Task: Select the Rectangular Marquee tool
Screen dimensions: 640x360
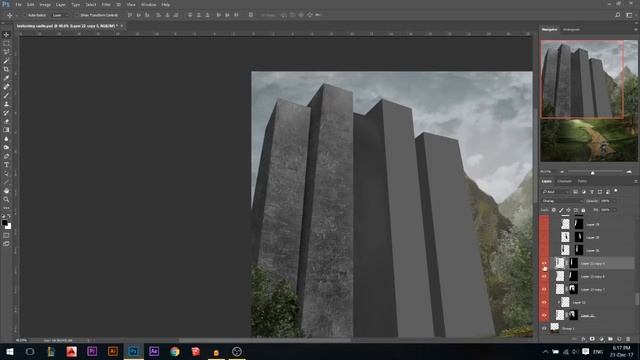Action: (x=6, y=44)
